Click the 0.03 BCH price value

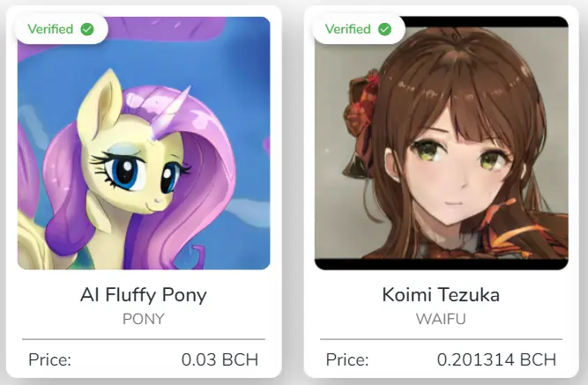[x=220, y=359]
